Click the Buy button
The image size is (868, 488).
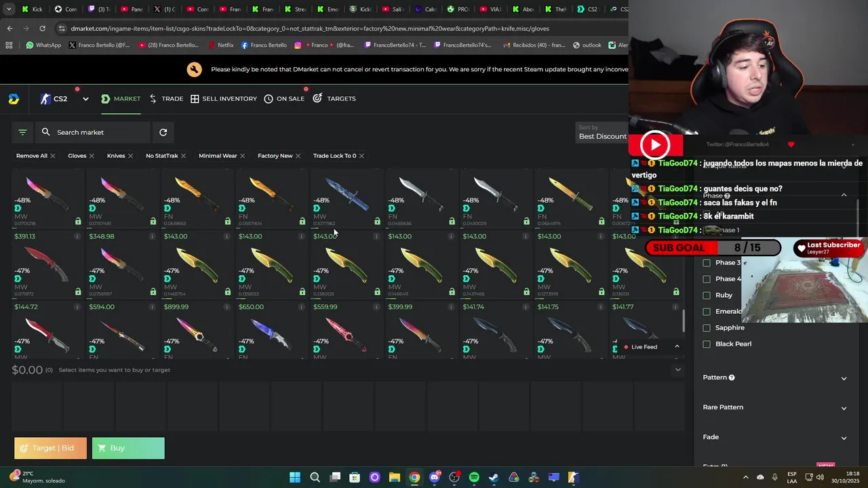[128, 448]
